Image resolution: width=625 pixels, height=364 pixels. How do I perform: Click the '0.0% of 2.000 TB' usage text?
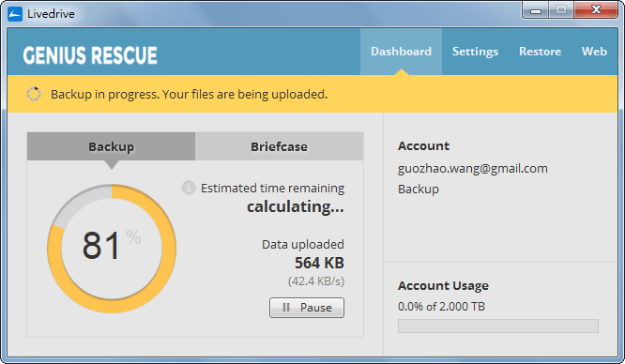pyautogui.click(x=441, y=306)
